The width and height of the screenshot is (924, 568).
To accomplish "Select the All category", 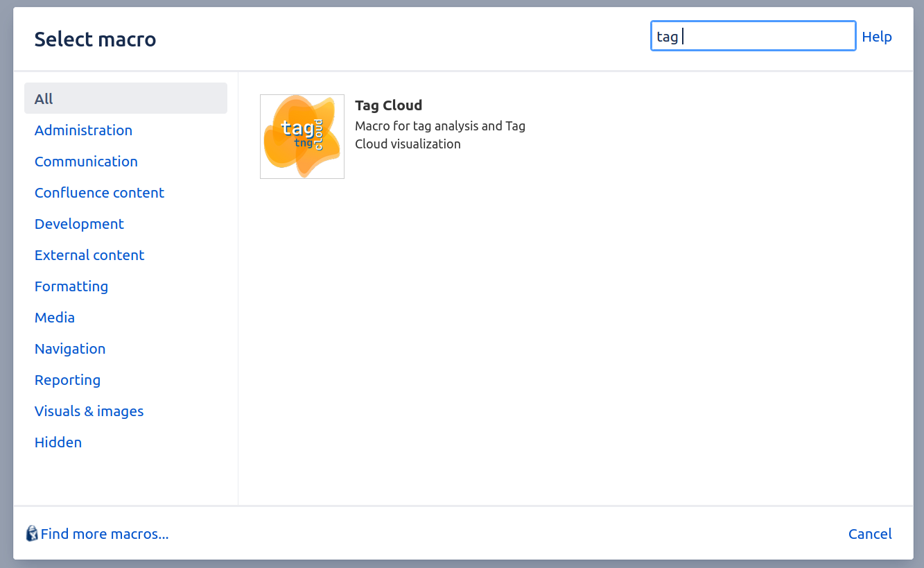I will [43, 98].
